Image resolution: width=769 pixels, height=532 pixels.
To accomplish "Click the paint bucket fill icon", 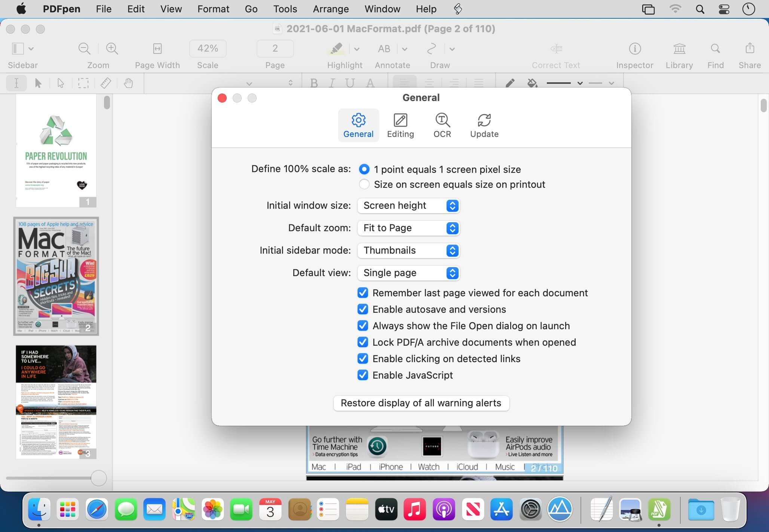I will pos(532,83).
